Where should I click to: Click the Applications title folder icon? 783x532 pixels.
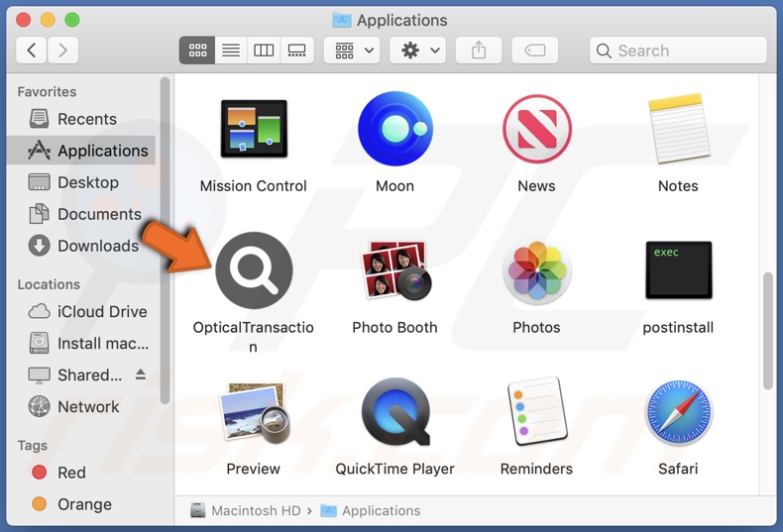[x=342, y=20]
